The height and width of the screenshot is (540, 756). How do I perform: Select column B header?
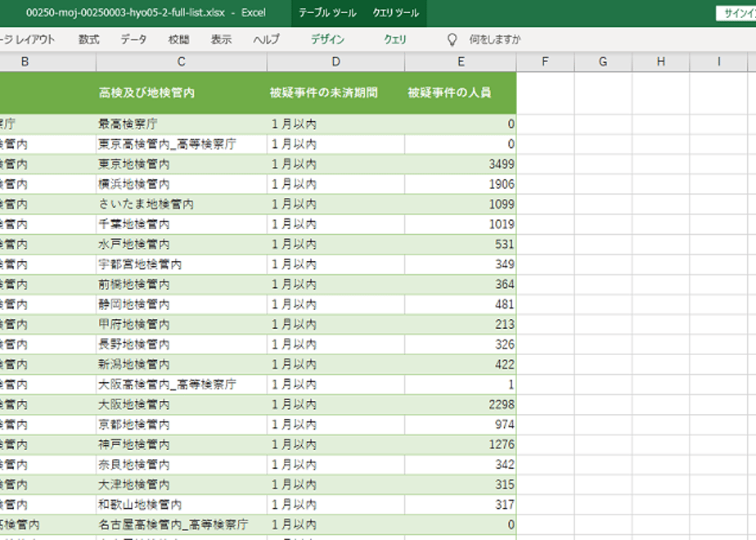click(47, 61)
